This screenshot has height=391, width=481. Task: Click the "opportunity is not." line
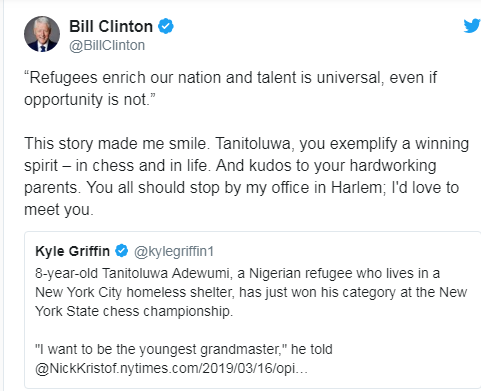click(x=90, y=100)
